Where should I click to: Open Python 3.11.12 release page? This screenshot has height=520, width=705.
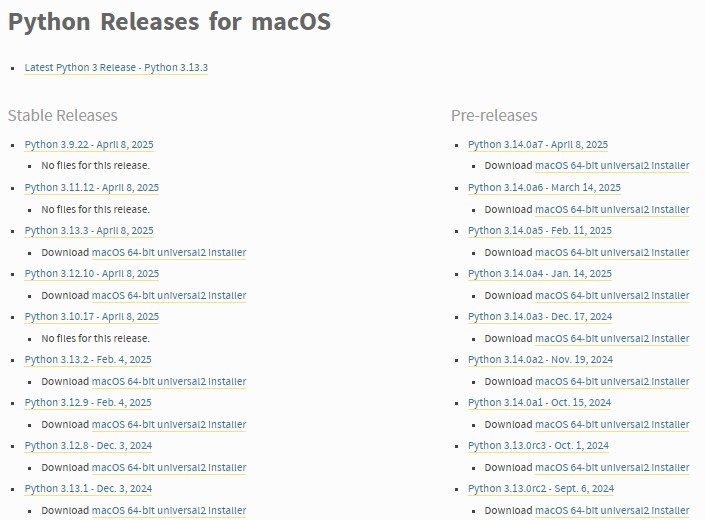point(91,188)
